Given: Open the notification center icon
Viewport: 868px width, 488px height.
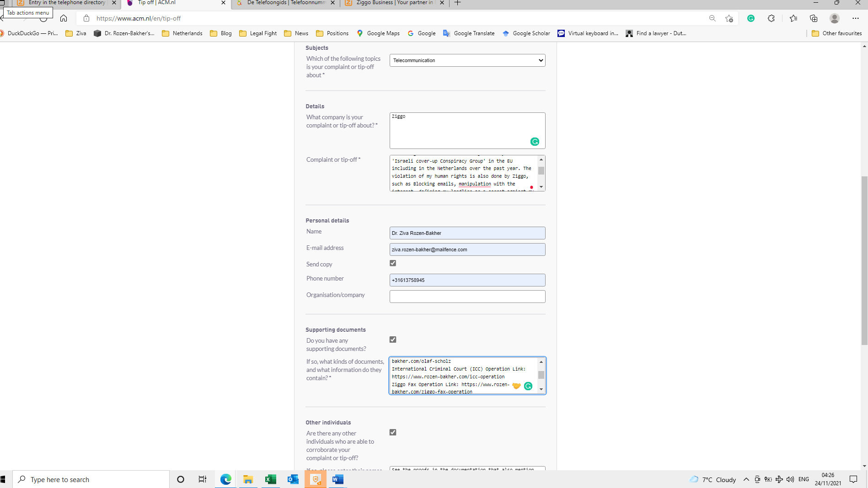Looking at the screenshot, I should pyautogui.click(x=853, y=479).
